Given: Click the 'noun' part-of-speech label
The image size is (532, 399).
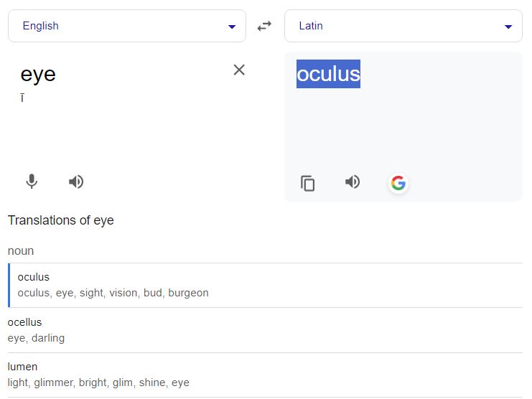Looking at the screenshot, I should pyautogui.click(x=21, y=251).
